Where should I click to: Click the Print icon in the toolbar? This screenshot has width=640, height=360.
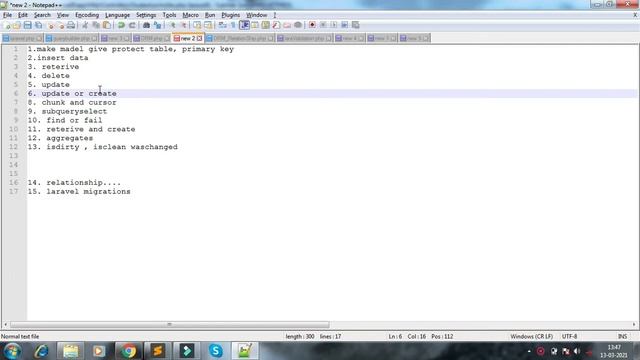71,25
